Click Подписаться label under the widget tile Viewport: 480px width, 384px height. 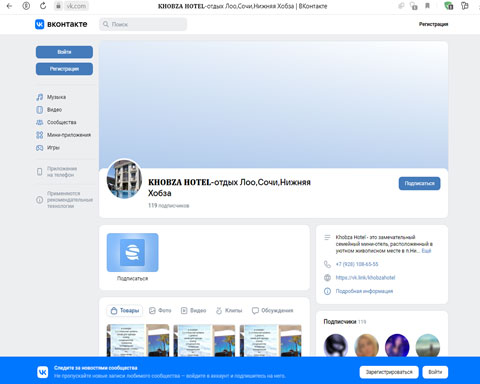132,278
